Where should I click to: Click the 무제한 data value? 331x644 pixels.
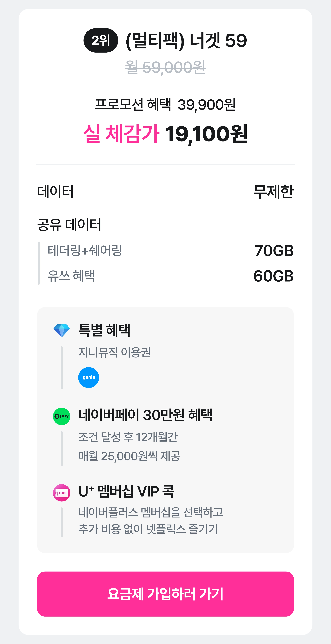273,192
